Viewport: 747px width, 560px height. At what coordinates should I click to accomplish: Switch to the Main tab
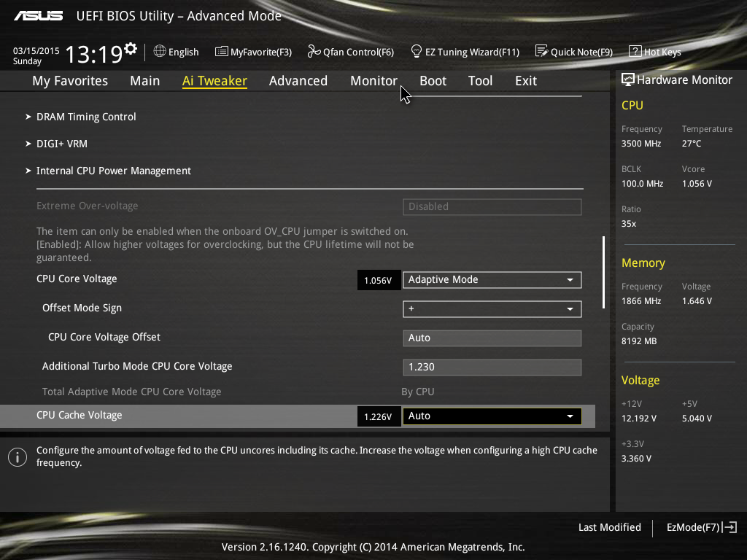(145, 81)
